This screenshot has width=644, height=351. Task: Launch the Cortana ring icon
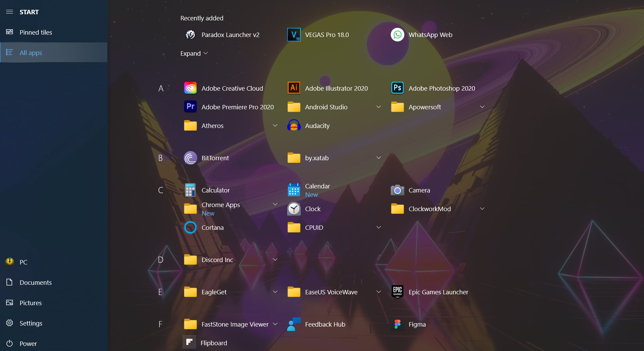point(190,227)
